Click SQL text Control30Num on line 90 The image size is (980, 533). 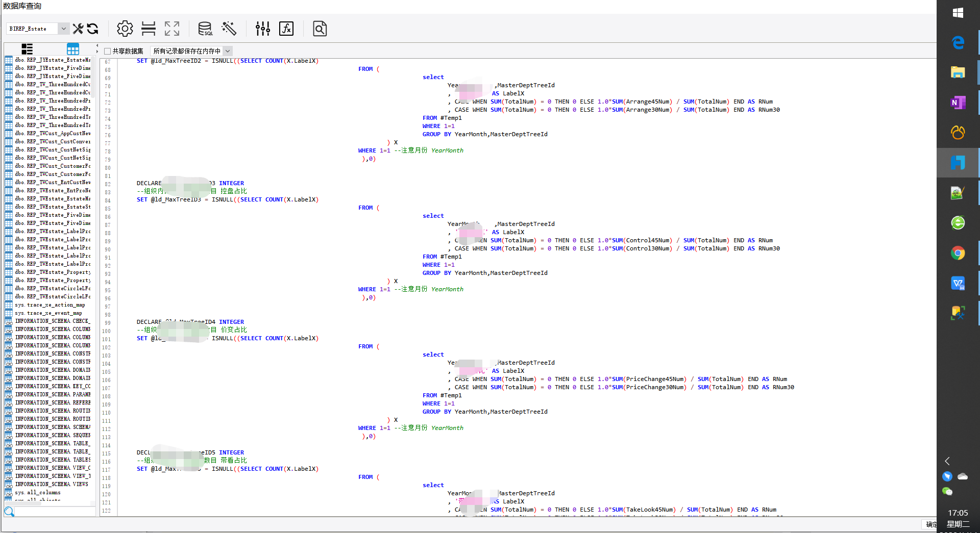point(649,249)
